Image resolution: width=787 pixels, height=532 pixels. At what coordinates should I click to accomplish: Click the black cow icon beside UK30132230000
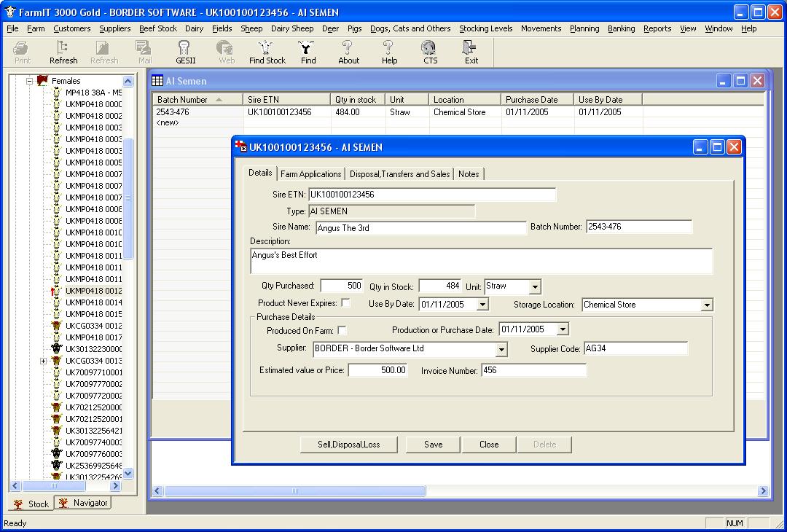(56, 349)
